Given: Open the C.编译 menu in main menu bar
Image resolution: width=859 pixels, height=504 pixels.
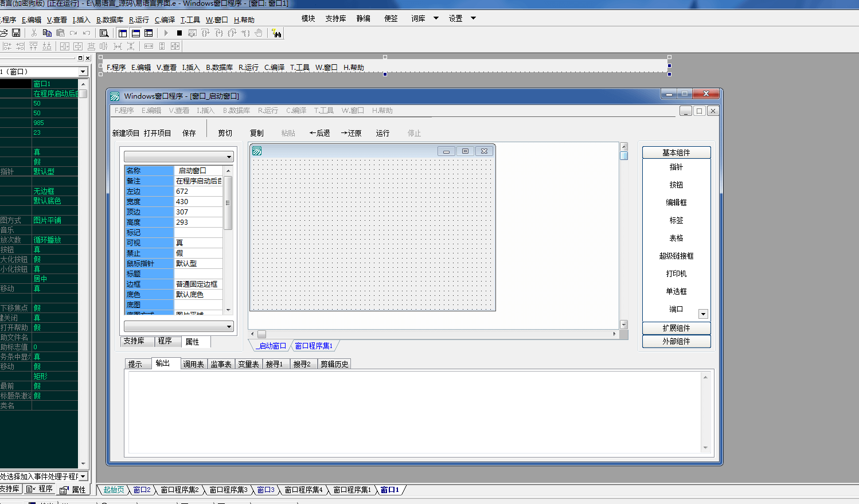Looking at the screenshot, I should (x=165, y=20).
